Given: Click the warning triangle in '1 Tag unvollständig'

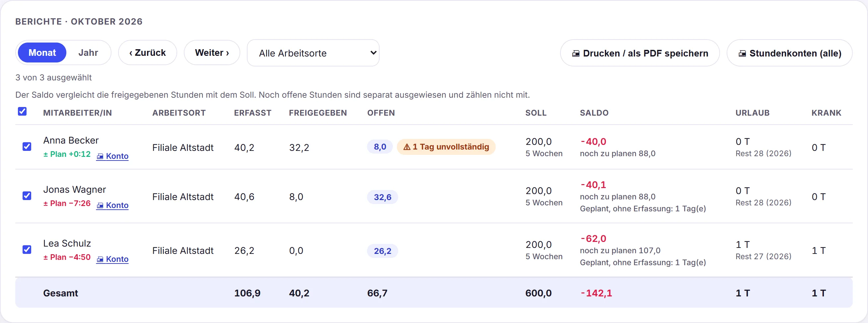Looking at the screenshot, I should click(407, 147).
